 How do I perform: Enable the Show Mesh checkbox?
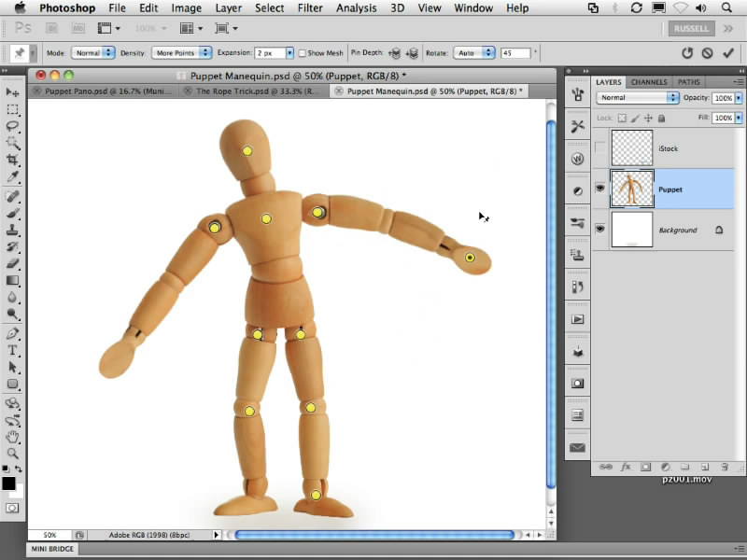[303, 53]
